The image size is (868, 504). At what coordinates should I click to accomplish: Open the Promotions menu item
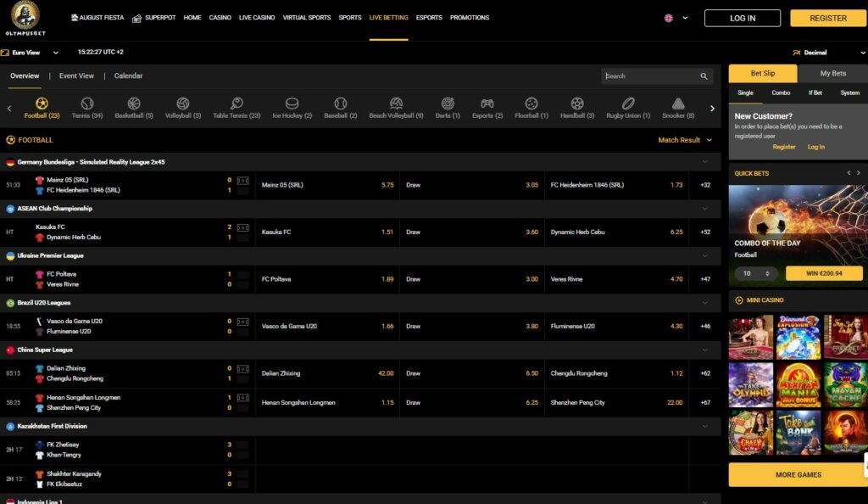[x=470, y=18]
